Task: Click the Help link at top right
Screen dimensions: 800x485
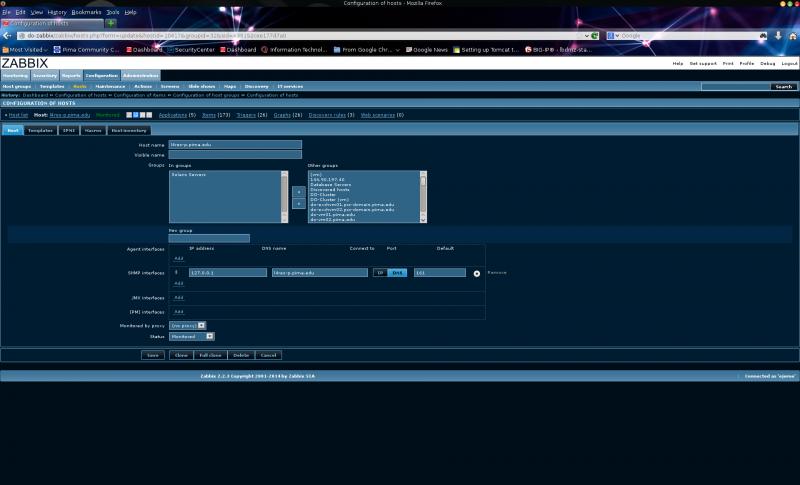Action: tap(678, 64)
